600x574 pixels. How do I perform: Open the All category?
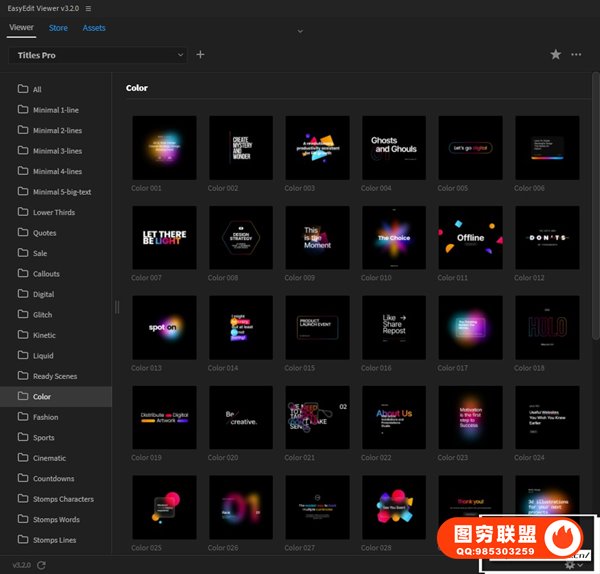(x=37, y=89)
